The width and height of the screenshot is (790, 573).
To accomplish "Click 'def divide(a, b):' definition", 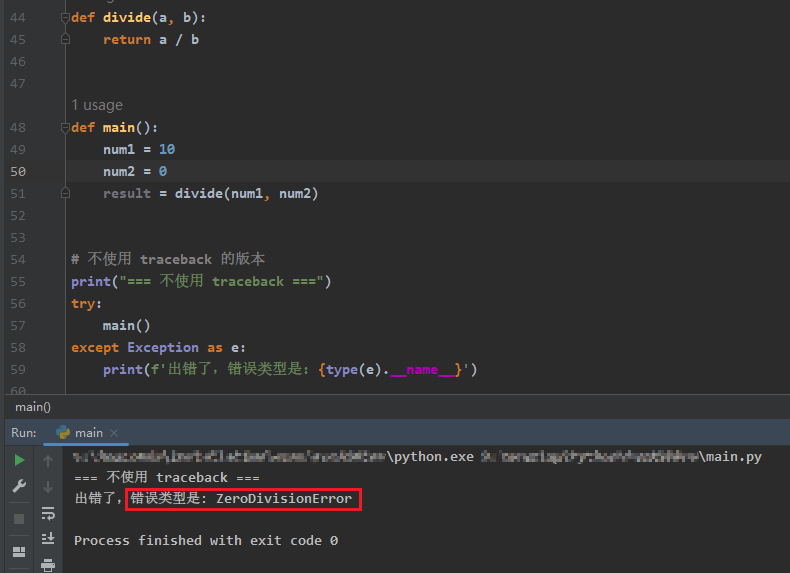I will 139,18.
